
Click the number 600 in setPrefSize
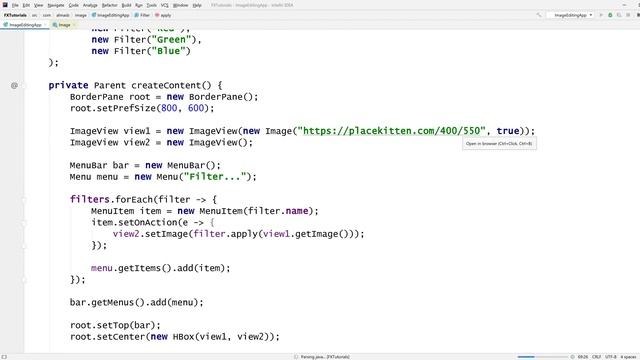196,108
